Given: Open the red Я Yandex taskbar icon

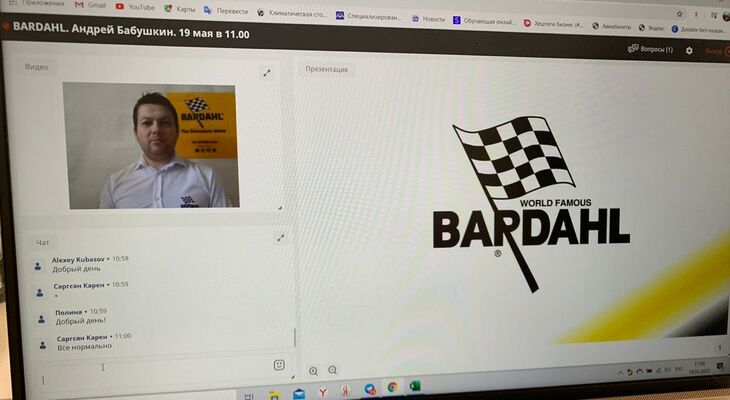Looking at the screenshot, I should 345,391.
